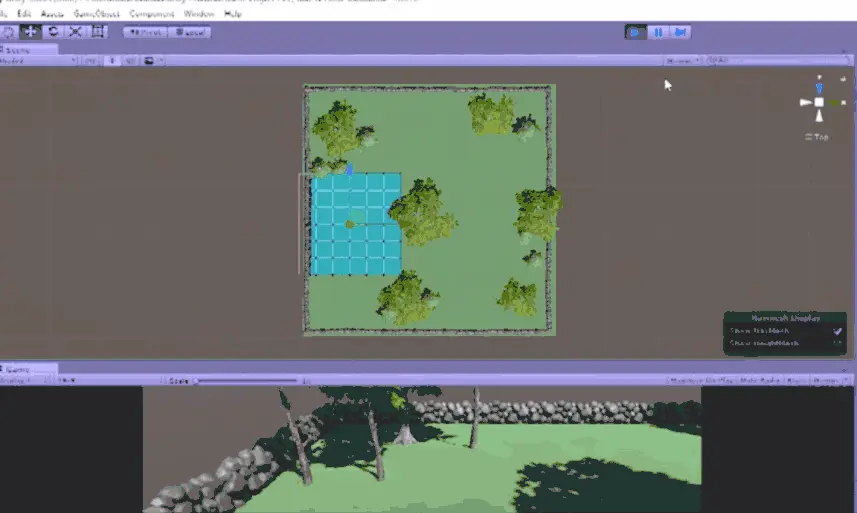Open the Display dropdown in Game view
This screenshot has height=513, width=857.
tap(25, 380)
